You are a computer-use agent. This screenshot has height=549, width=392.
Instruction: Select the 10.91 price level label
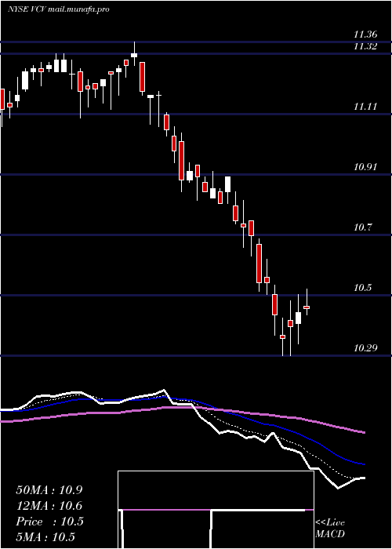point(365,166)
